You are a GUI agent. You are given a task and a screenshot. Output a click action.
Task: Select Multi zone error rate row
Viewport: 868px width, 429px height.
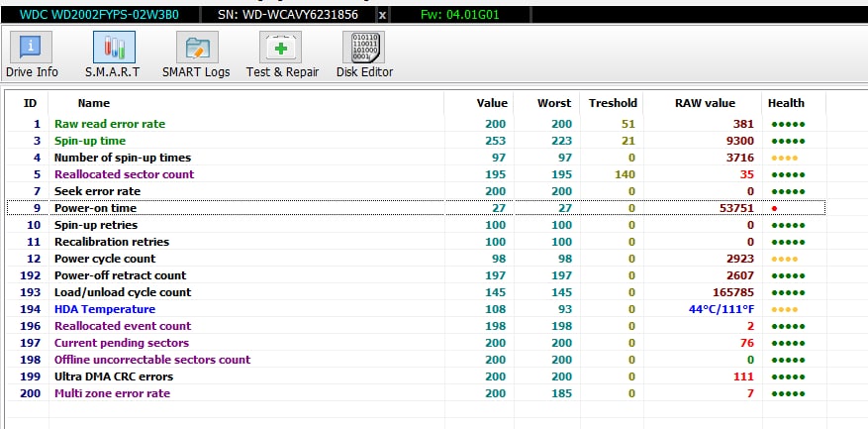[x=416, y=393]
